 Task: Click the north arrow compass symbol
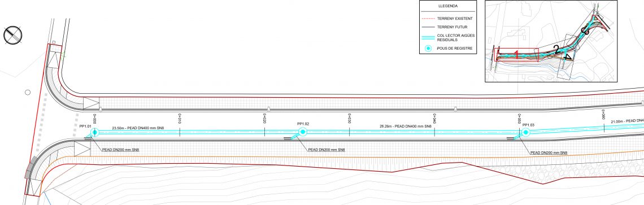point(13,36)
